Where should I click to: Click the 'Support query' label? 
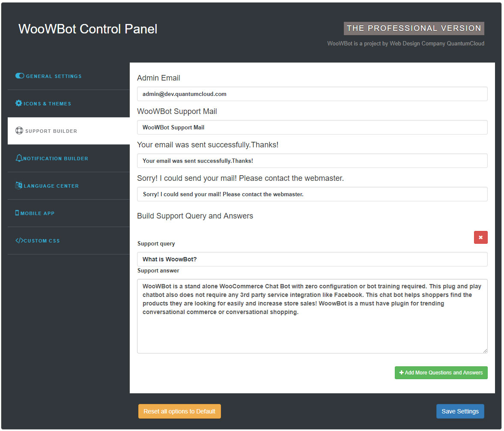coord(156,243)
